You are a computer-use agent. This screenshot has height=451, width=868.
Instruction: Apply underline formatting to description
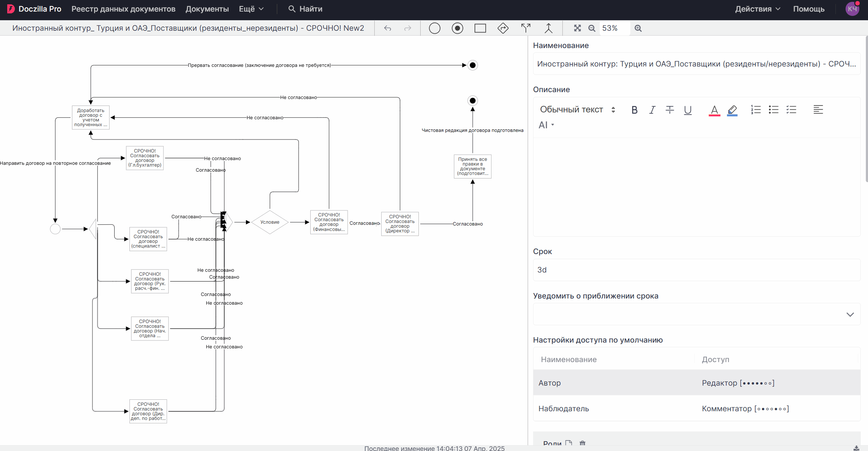pyautogui.click(x=688, y=110)
